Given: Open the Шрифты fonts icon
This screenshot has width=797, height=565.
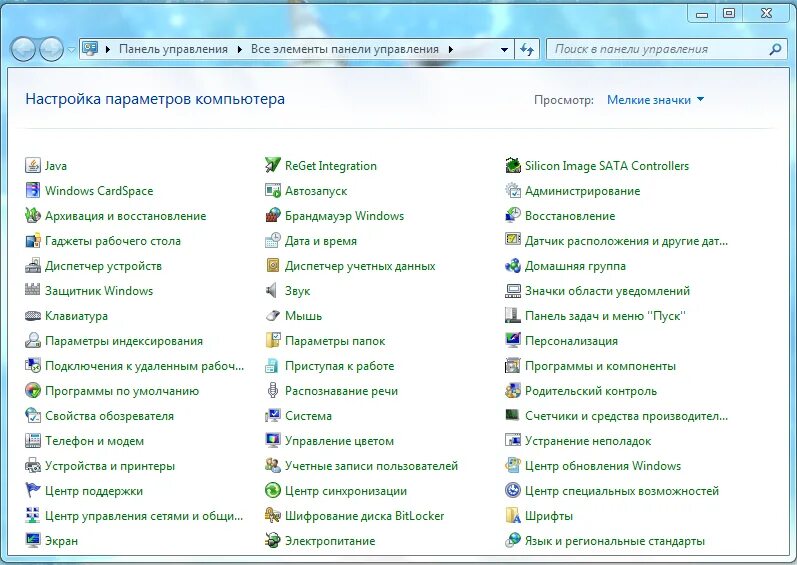Looking at the screenshot, I should [513, 515].
